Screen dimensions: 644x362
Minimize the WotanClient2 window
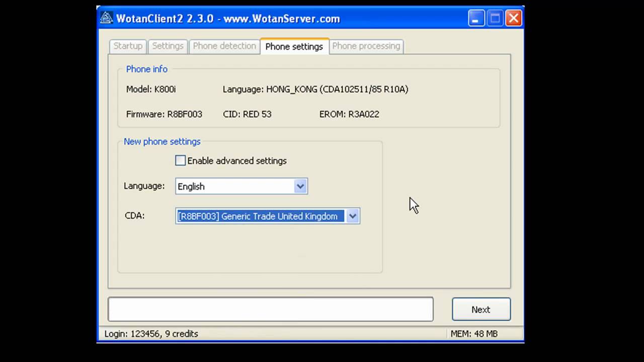tap(476, 19)
